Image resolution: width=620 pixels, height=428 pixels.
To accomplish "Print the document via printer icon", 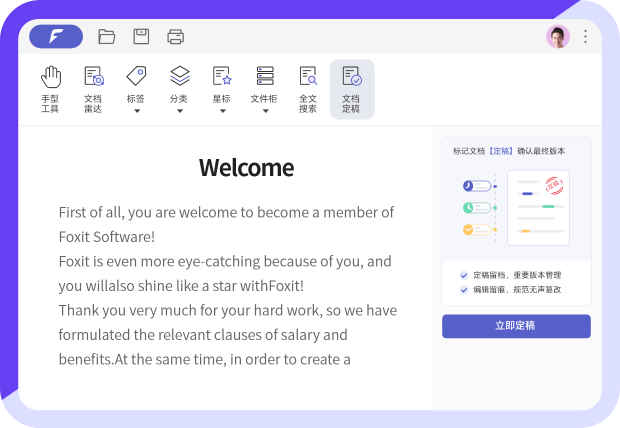I will click(x=176, y=37).
